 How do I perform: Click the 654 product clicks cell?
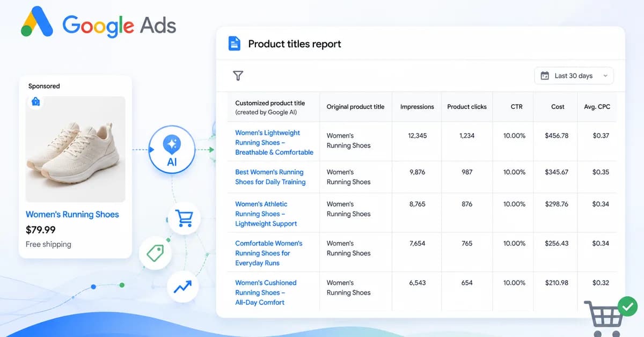[467, 283]
